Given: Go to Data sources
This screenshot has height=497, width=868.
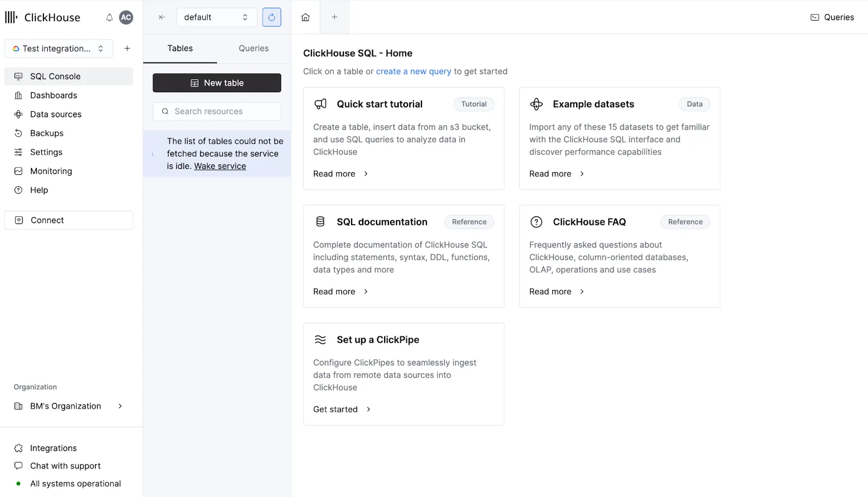Looking at the screenshot, I should point(68,114).
